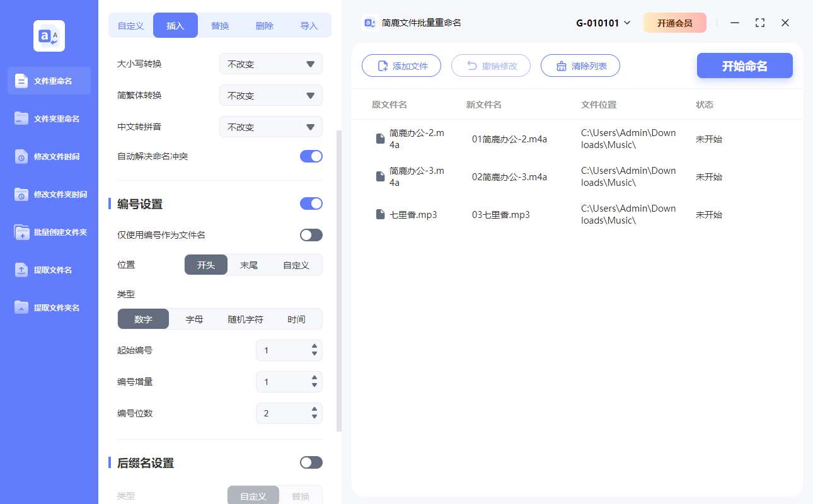Expand the 中文转拼音 dropdown

[270, 127]
